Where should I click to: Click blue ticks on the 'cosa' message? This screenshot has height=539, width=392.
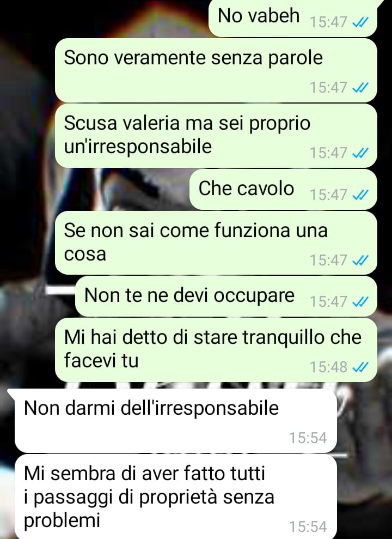coord(360,260)
